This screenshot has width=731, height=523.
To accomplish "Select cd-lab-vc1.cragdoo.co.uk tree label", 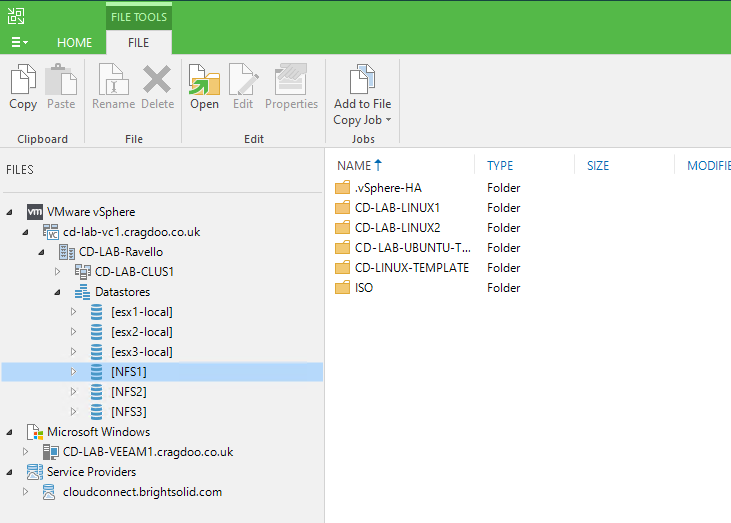I will 131,232.
